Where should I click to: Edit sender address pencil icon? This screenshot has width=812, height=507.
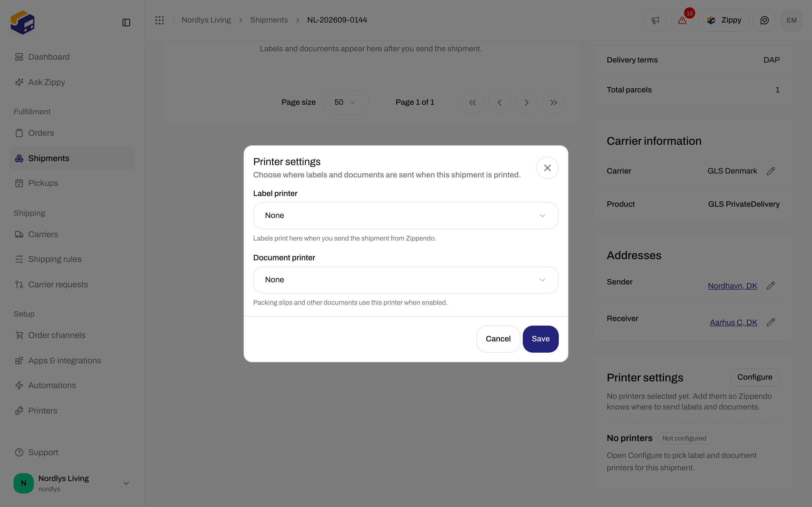(771, 285)
